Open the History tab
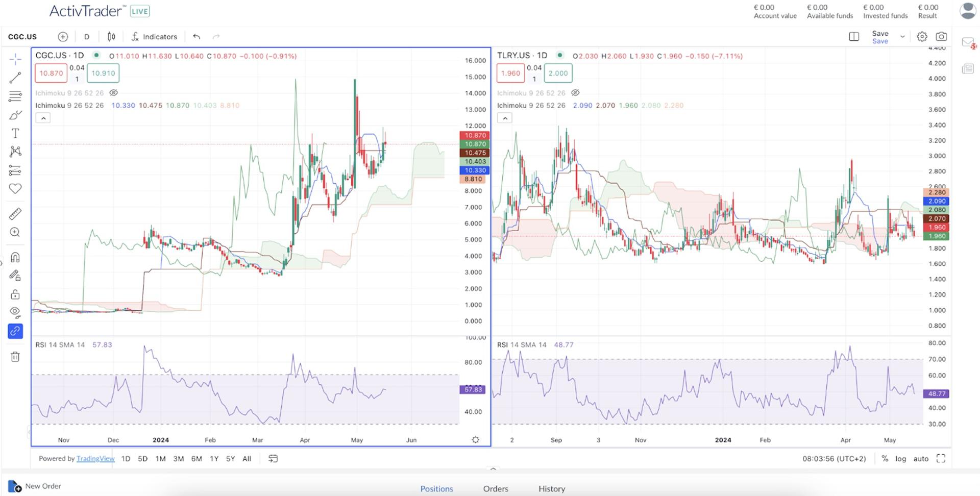The width and height of the screenshot is (980, 496). (551, 488)
